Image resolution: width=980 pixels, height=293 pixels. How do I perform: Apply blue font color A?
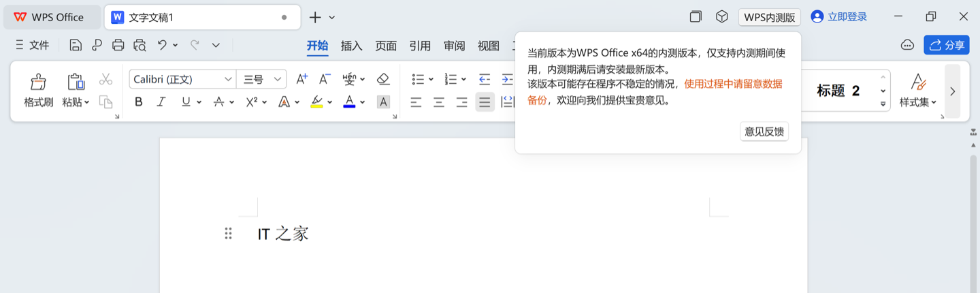tap(349, 102)
